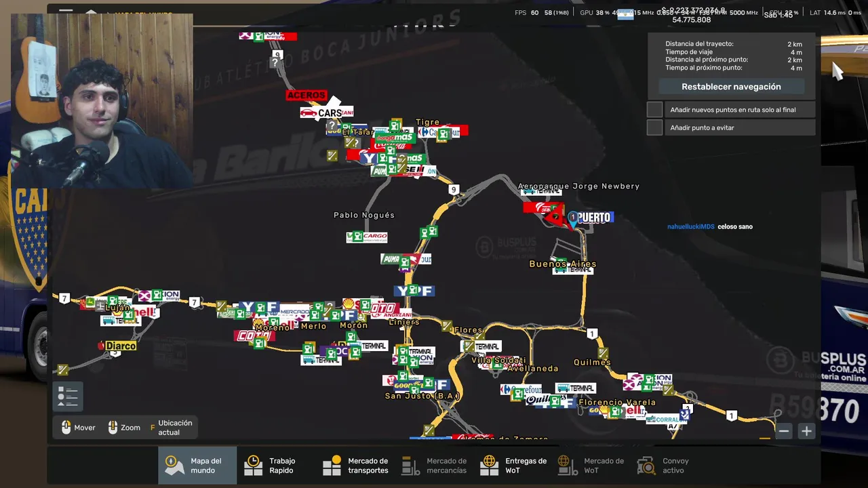Click the Quilmes city label
Image resolution: width=868 pixels, height=488 pixels.
point(592,362)
